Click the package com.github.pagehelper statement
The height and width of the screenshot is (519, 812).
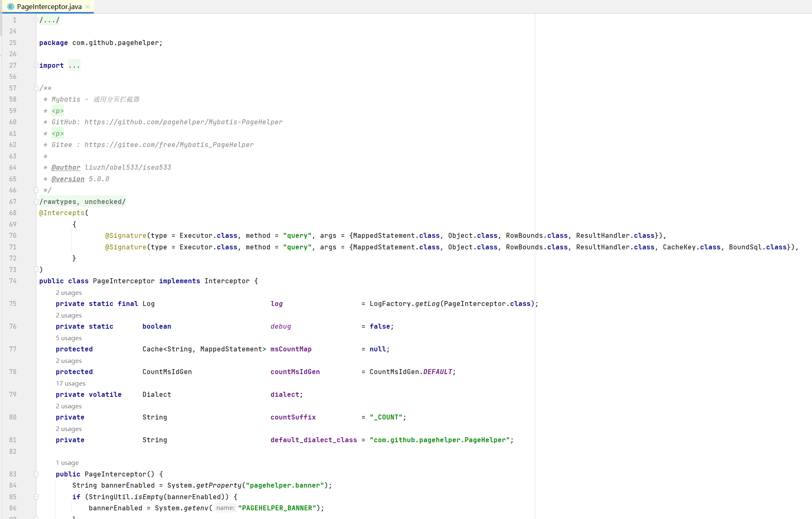(101, 43)
